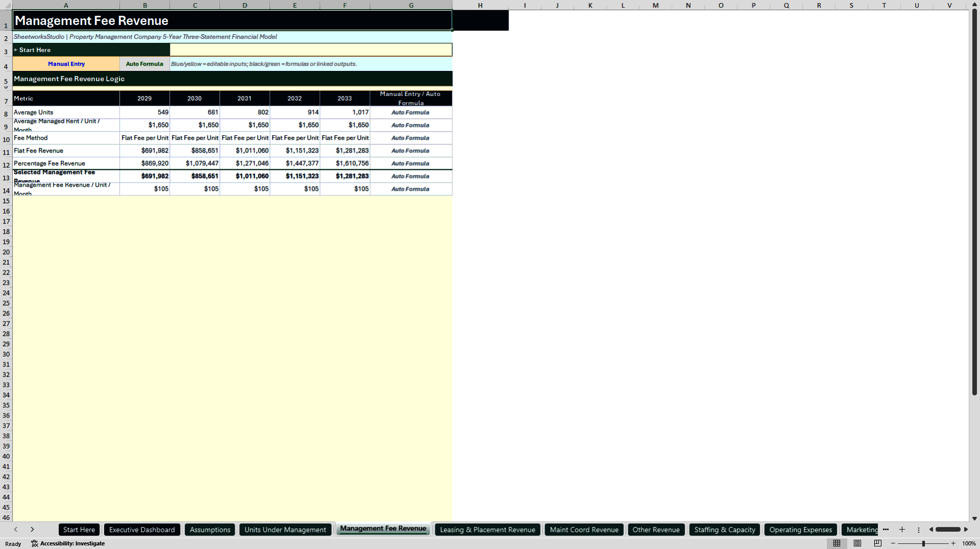The width and height of the screenshot is (980, 549).
Task: Click the Manual Entry legend cell
Action: (x=66, y=64)
